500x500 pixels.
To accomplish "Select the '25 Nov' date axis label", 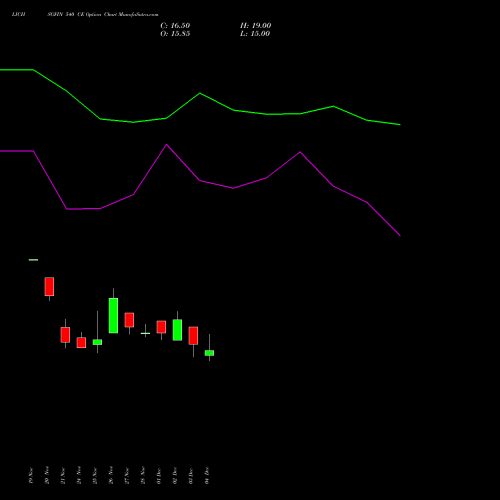I will pyautogui.click(x=95, y=476).
